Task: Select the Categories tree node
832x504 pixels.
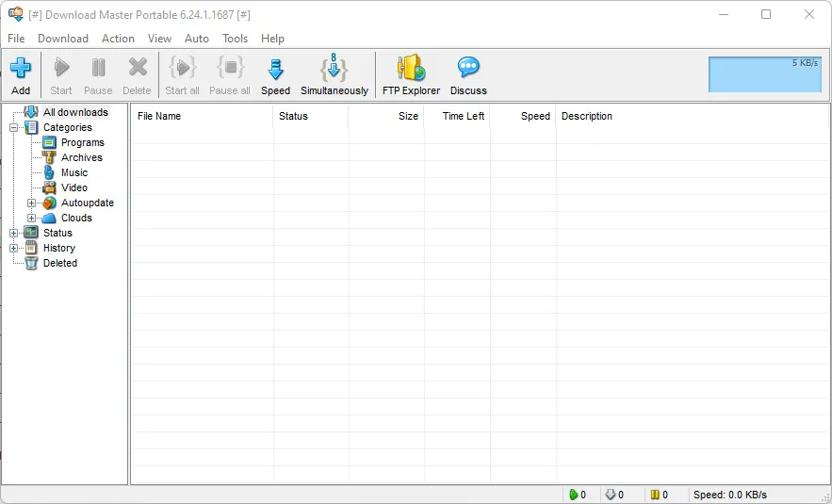Action: point(68,127)
